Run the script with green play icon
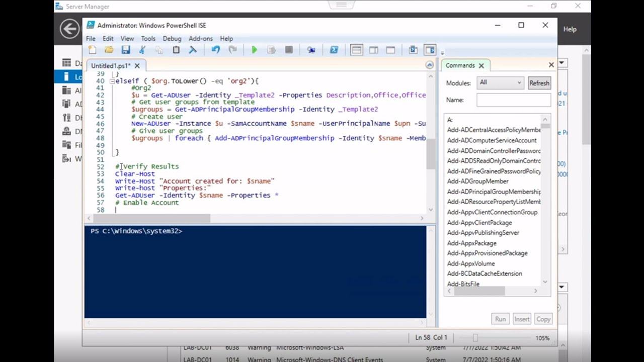The width and height of the screenshot is (644, 362). pos(254,50)
